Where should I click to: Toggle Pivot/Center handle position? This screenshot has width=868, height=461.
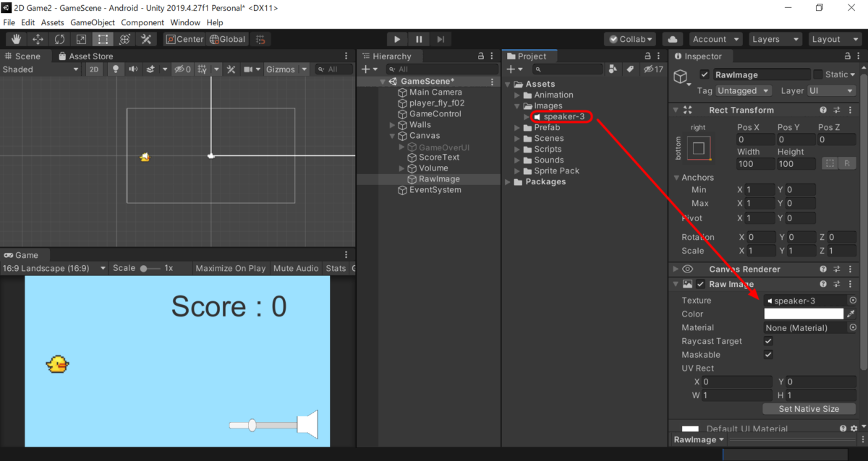185,39
